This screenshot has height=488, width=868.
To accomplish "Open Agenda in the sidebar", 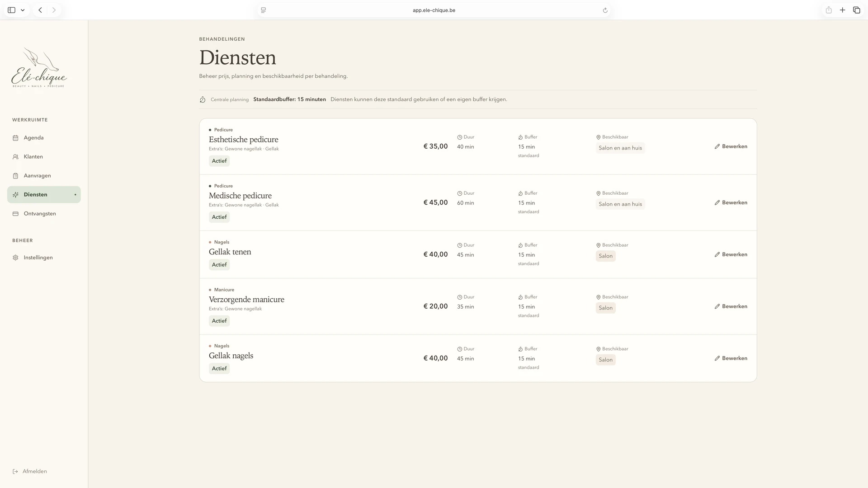I will (44, 138).
